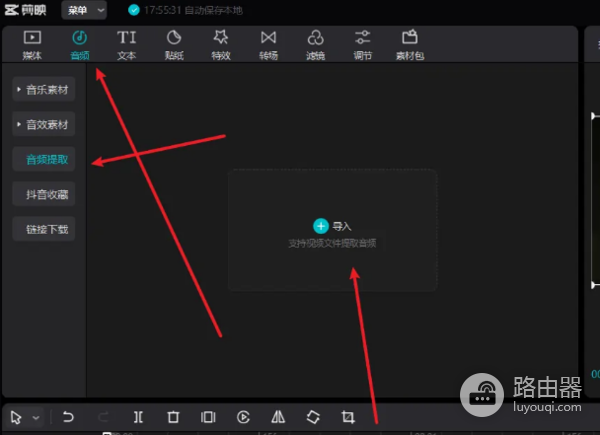
Task: Click the delete trash icon
Action: click(173, 417)
